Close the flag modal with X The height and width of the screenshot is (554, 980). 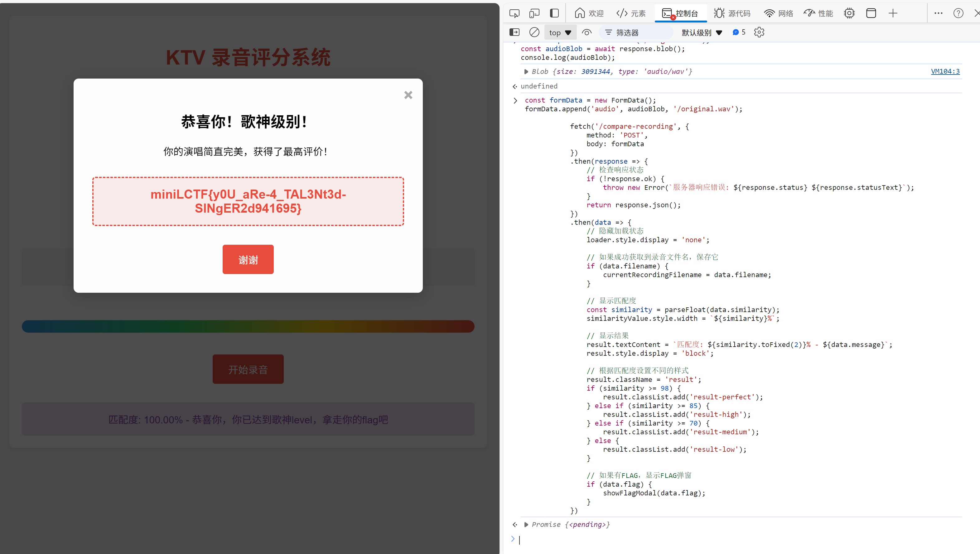(408, 95)
